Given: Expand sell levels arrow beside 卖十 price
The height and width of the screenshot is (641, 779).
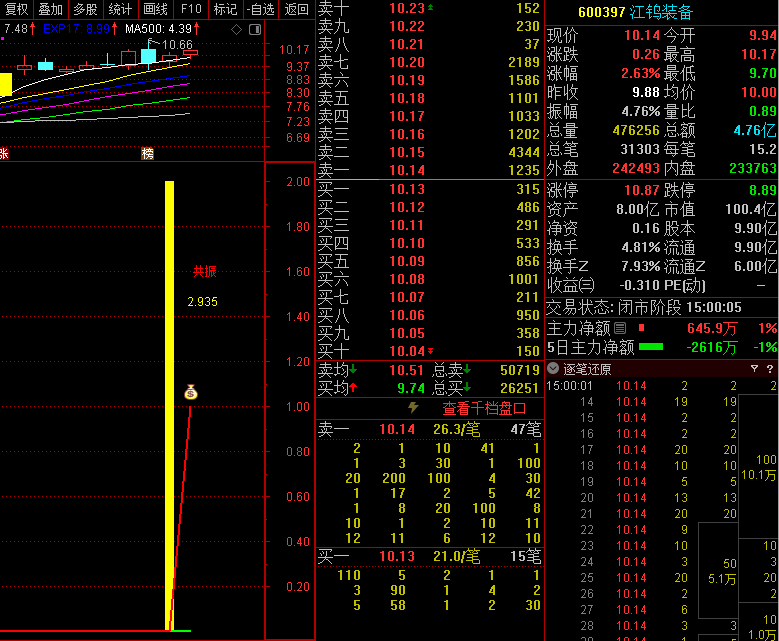Looking at the screenshot, I should 431,8.
